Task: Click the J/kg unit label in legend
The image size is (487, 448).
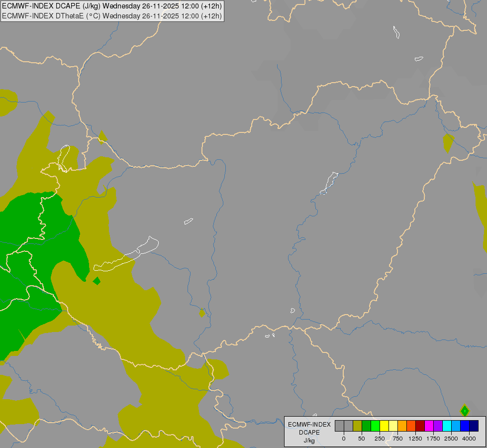Action: click(x=309, y=441)
